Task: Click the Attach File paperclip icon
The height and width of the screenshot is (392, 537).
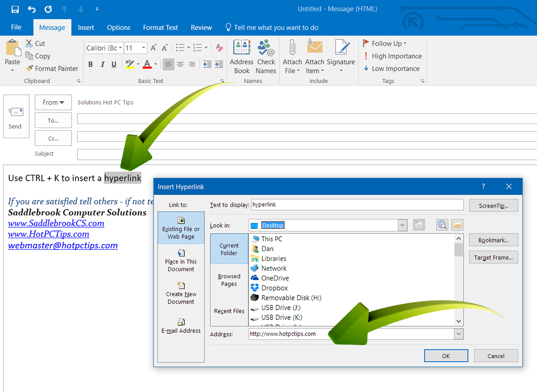Action: (x=292, y=47)
